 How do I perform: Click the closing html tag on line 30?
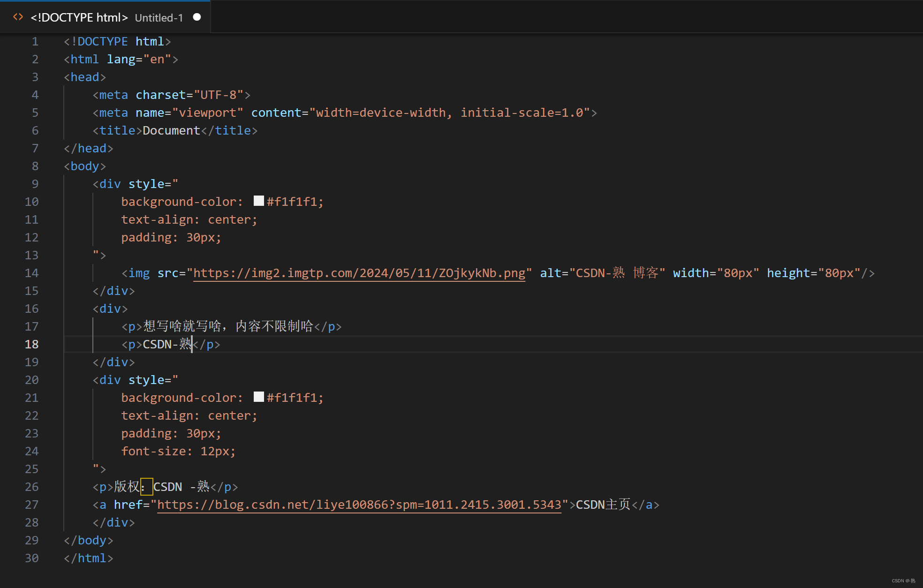[x=89, y=558]
